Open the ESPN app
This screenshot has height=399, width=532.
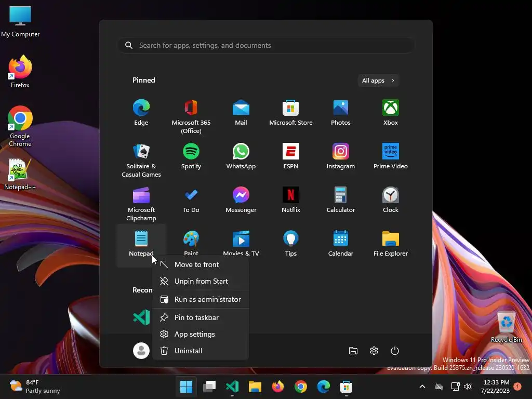click(291, 157)
